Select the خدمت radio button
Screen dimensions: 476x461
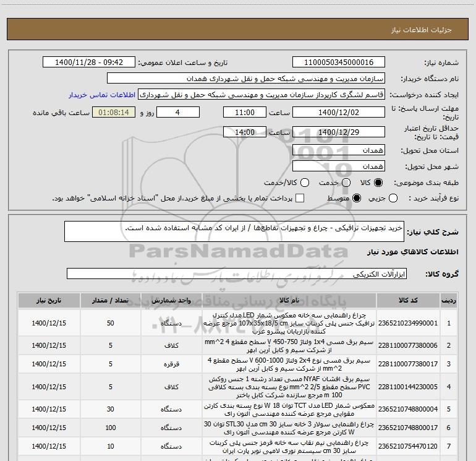[x=346, y=183]
